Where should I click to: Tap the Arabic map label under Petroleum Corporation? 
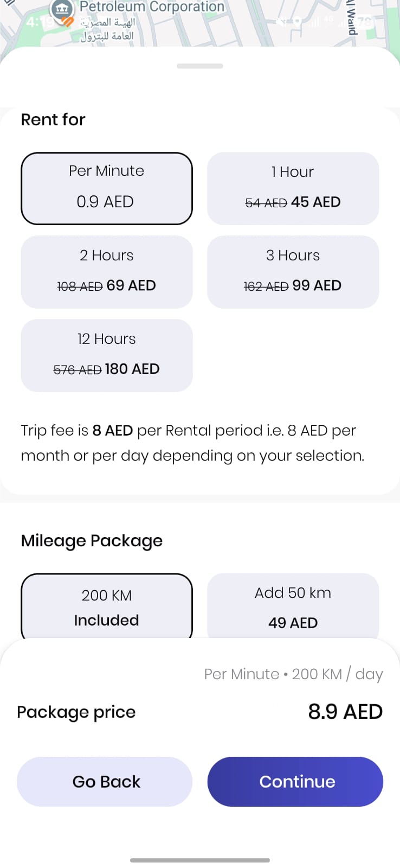click(107, 29)
